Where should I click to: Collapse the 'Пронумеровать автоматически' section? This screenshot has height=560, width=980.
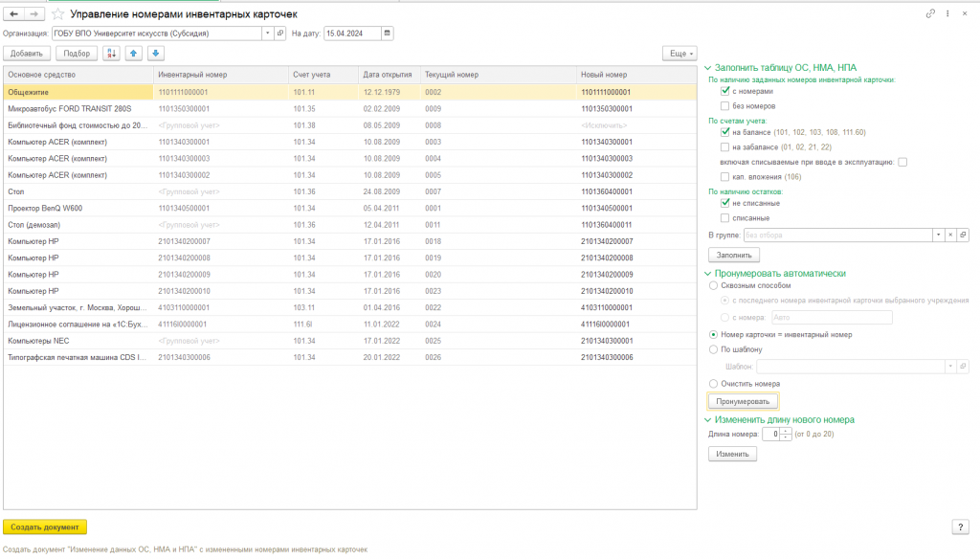[x=707, y=274]
